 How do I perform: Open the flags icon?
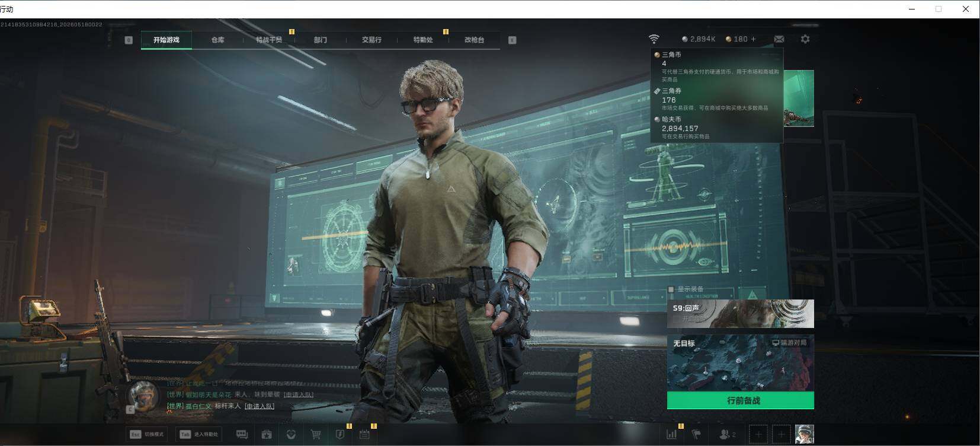697,434
